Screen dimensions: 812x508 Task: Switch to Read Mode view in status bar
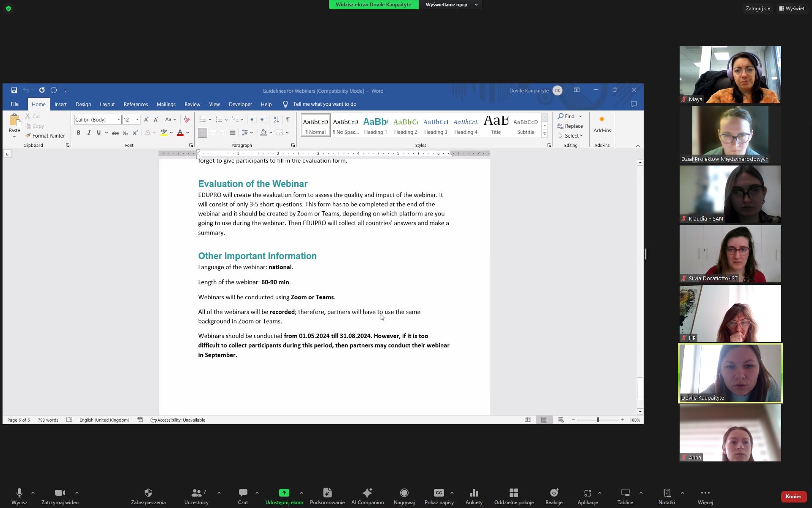click(528, 420)
